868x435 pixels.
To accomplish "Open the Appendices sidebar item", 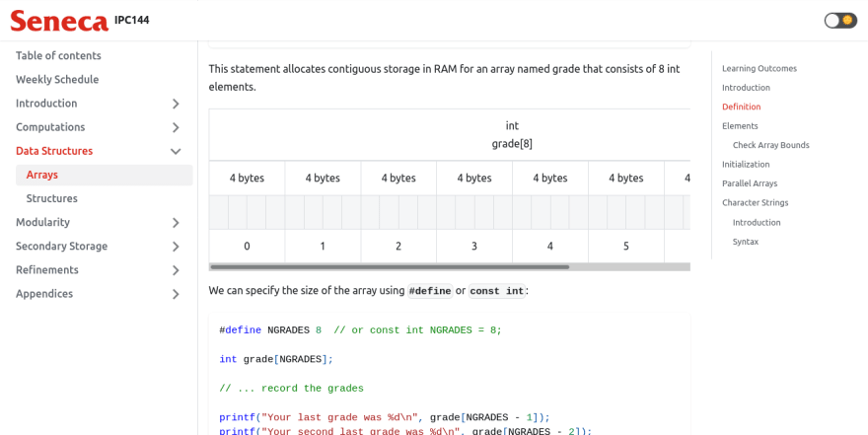I will [x=44, y=293].
